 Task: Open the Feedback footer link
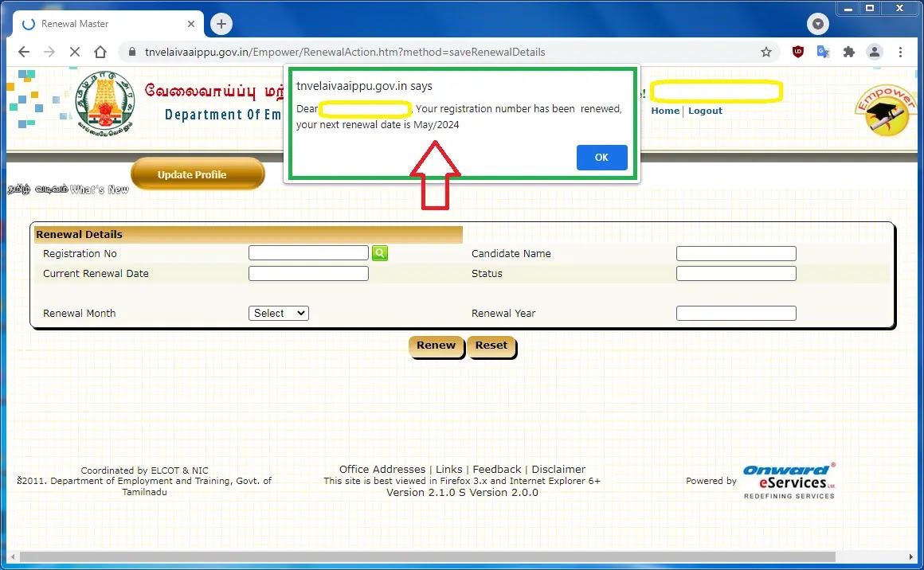coord(497,470)
